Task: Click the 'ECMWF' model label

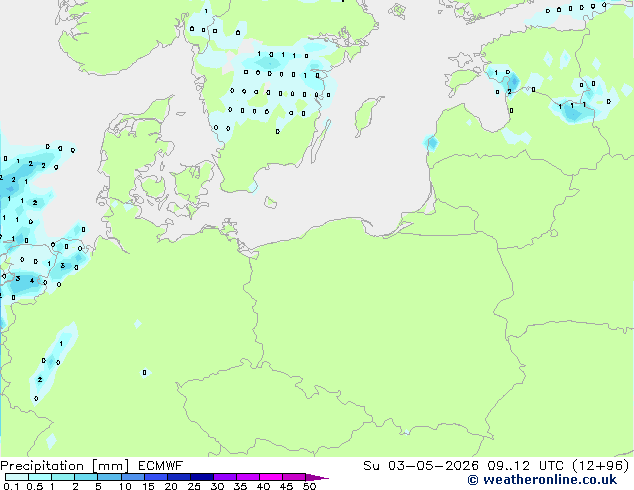Action: [161, 466]
